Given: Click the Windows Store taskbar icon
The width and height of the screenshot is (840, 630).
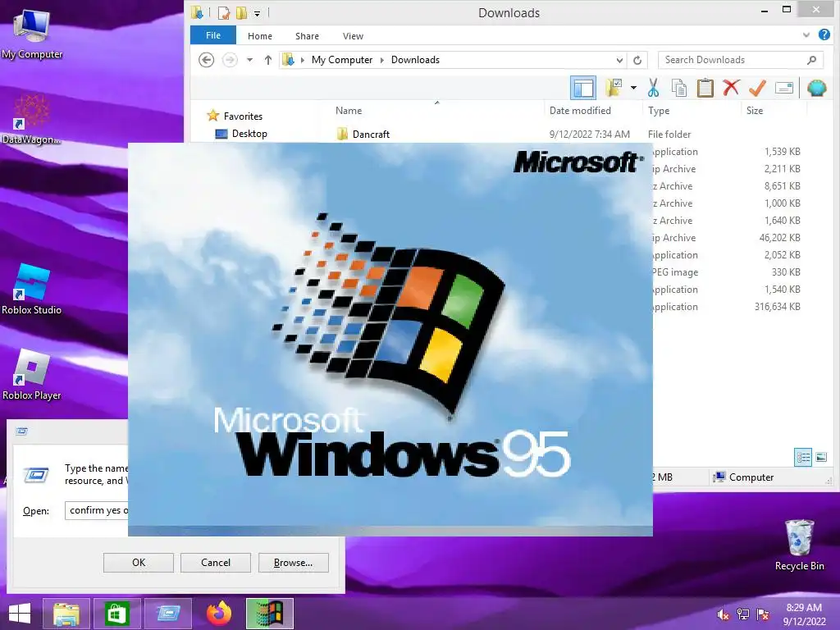Looking at the screenshot, I should [x=116, y=614].
